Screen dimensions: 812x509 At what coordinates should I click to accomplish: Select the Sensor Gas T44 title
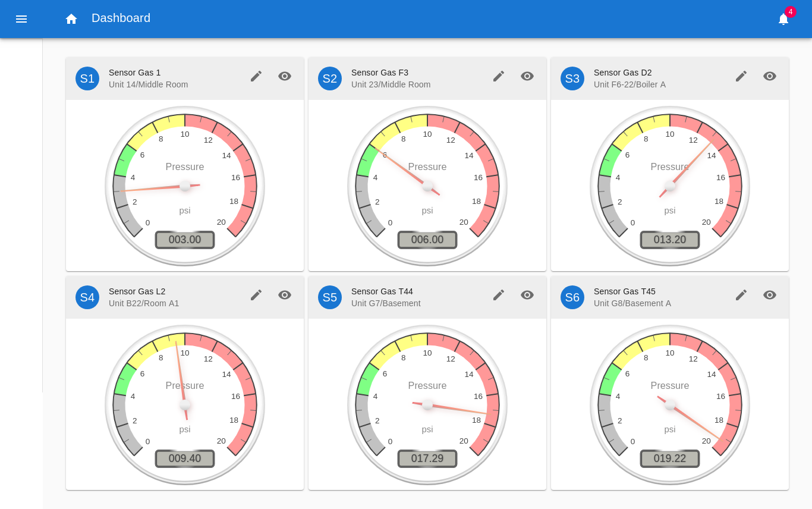tap(382, 291)
